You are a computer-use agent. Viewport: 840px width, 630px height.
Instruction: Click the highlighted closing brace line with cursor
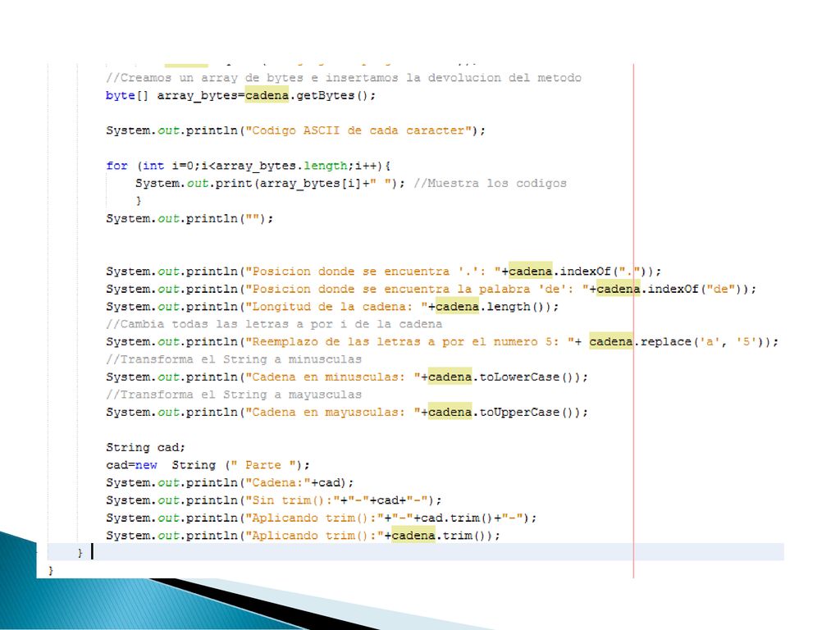[x=415, y=552]
